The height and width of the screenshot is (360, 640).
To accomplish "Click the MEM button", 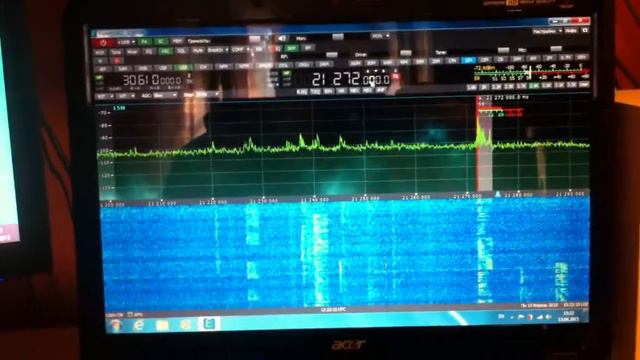I will click(x=178, y=41).
